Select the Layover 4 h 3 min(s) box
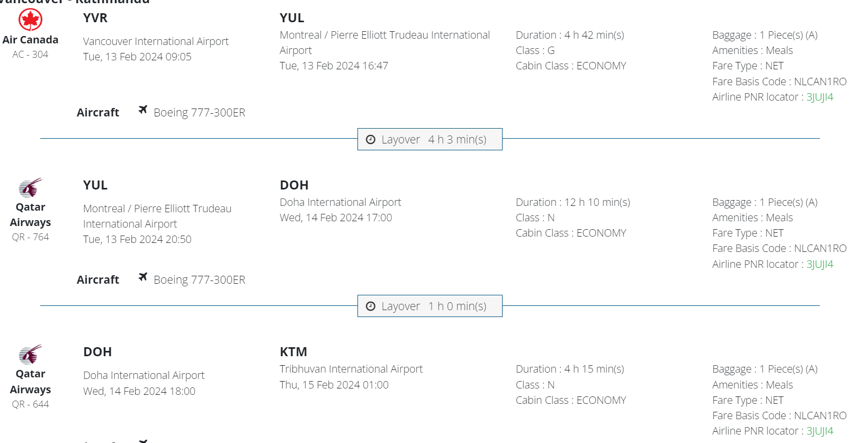This screenshot has width=868, height=443. [x=429, y=139]
